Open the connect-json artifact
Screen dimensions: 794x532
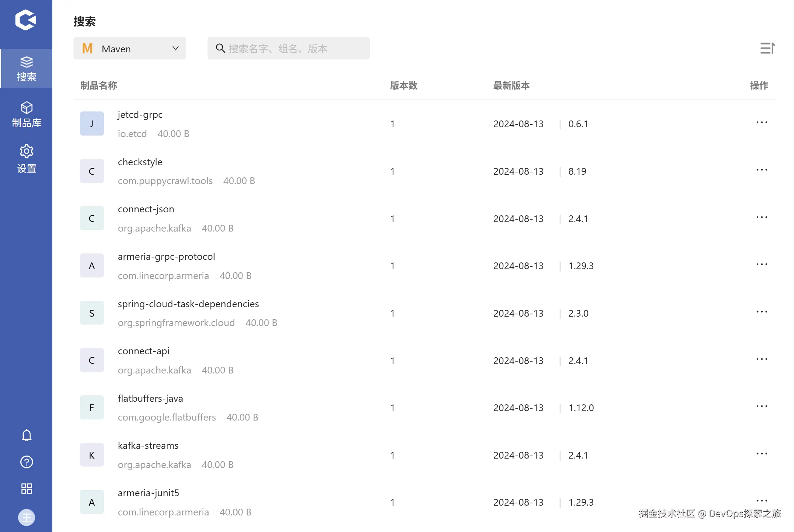coord(146,209)
